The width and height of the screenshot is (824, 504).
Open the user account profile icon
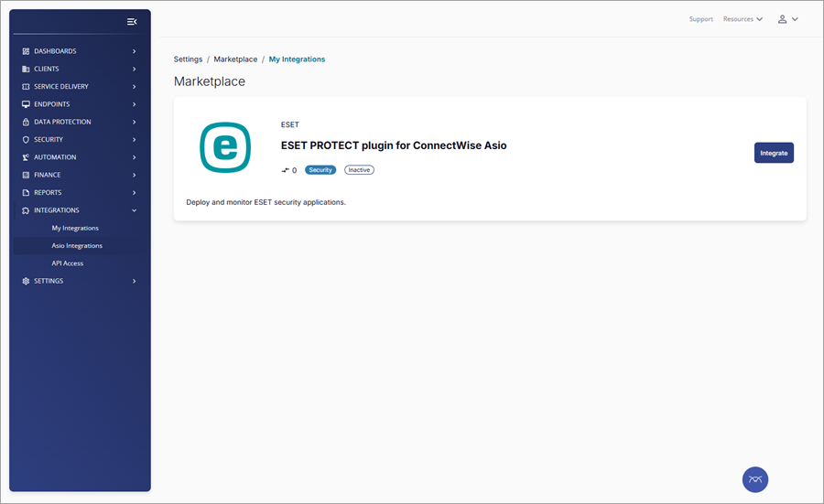point(782,19)
